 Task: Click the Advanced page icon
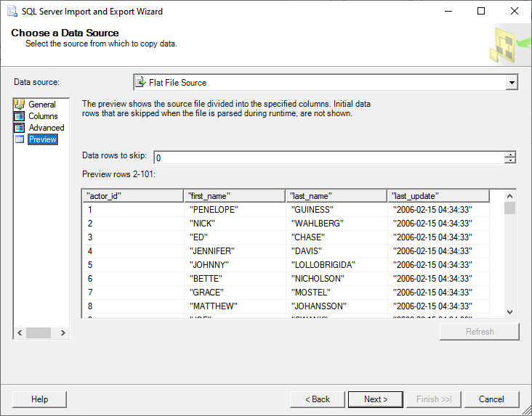click(x=20, y=128)
